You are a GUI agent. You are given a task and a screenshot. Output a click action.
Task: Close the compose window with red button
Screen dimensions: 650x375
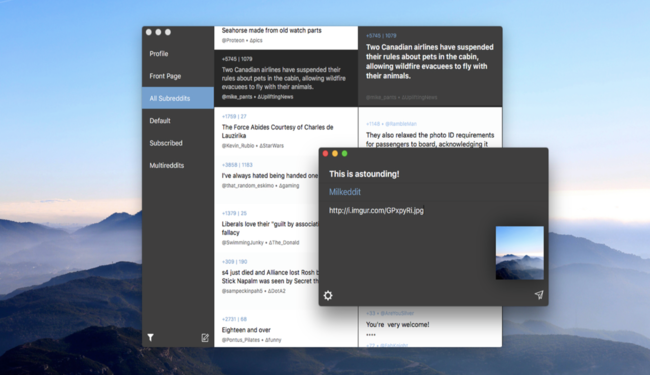pos(325,154)
